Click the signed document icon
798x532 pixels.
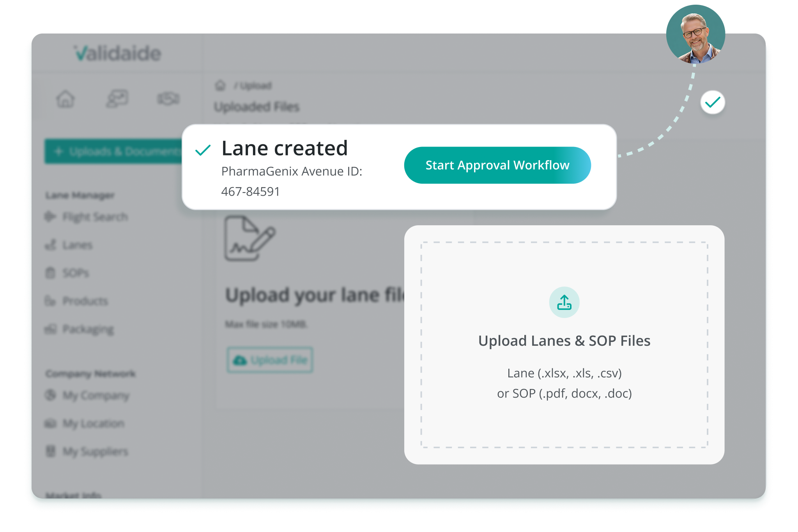click(249, 239)
